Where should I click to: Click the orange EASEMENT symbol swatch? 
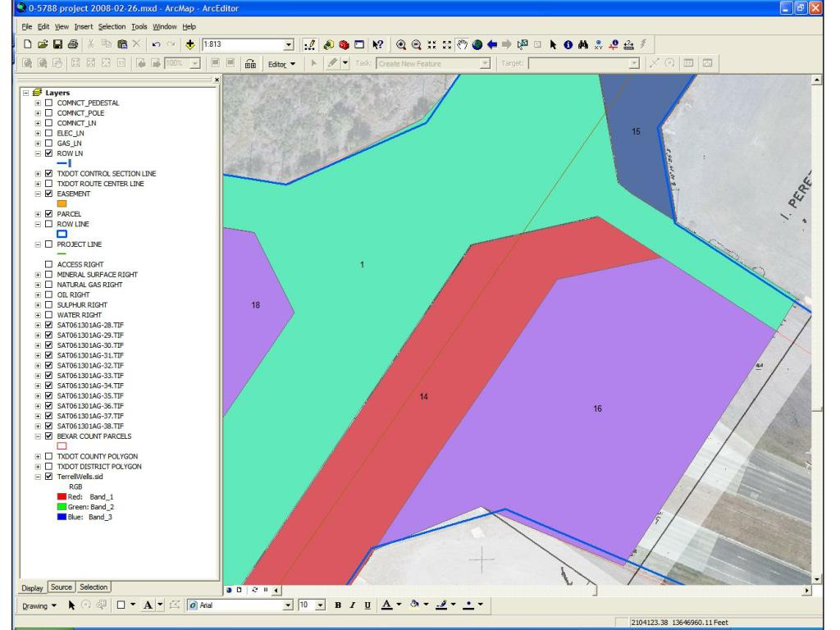[x=62, y=203]
